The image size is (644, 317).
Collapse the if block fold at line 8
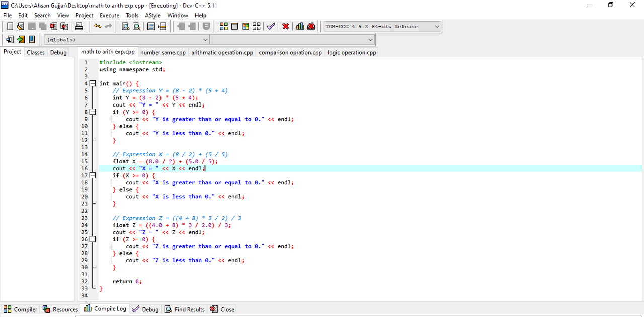(92, 112)
